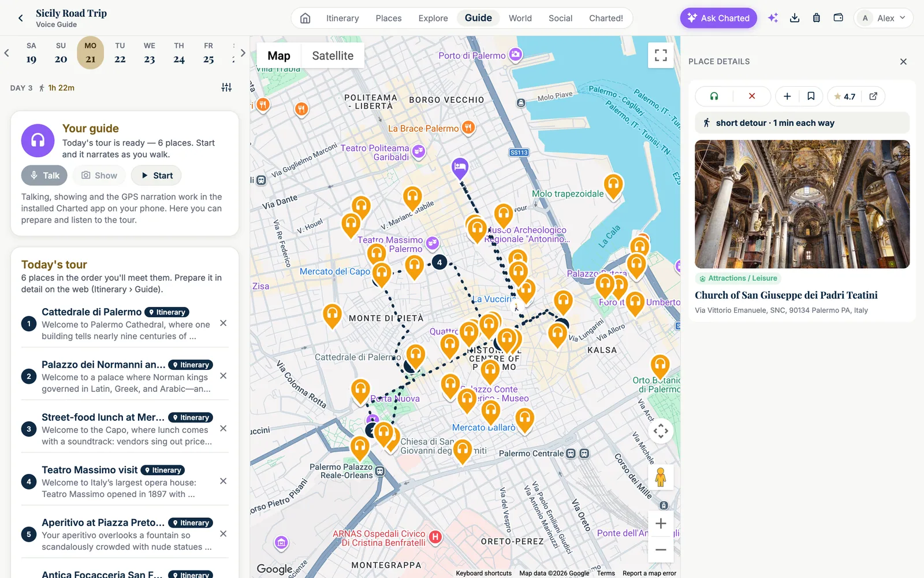Start the guided tour narration
The height and width of the screenshot is (578, 924).
157,175
